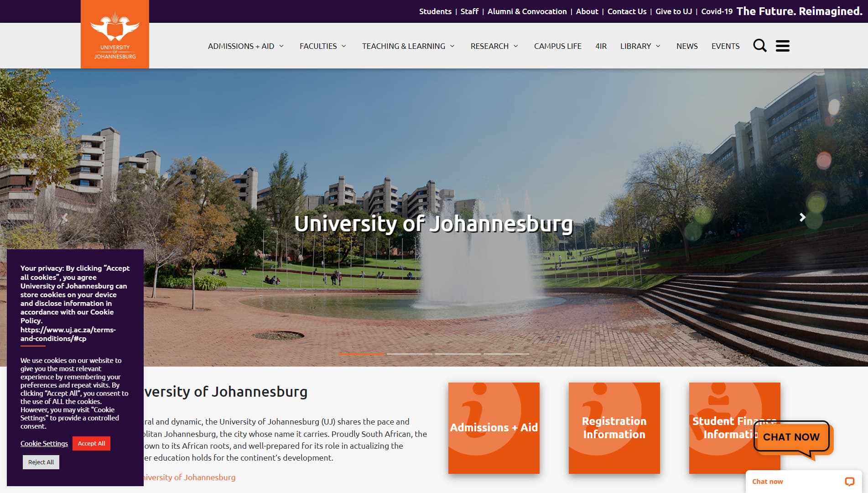Screen dimensions: 868x493
Task: Go to the News page
Action: click(x=687, y=46)
